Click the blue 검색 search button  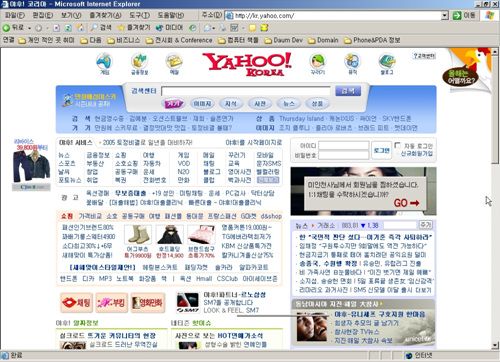click(x=348, y=91)
